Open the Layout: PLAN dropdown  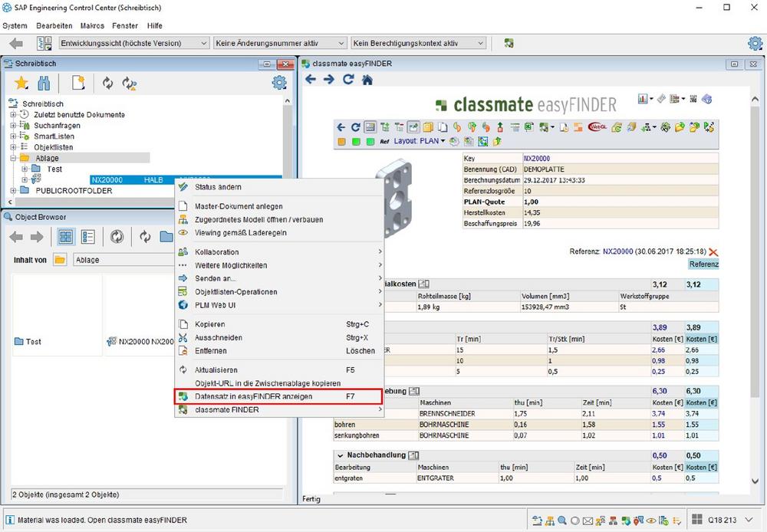(x=420, y=141)
